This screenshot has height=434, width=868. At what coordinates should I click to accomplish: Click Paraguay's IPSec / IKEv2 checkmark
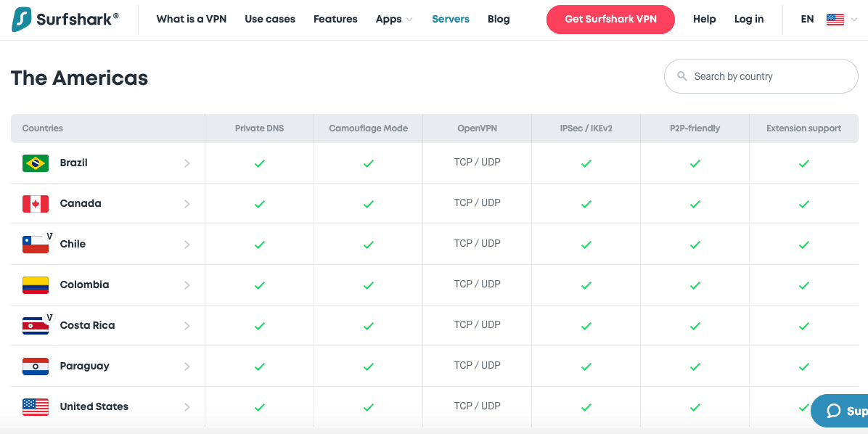click(x=586, y=367)
